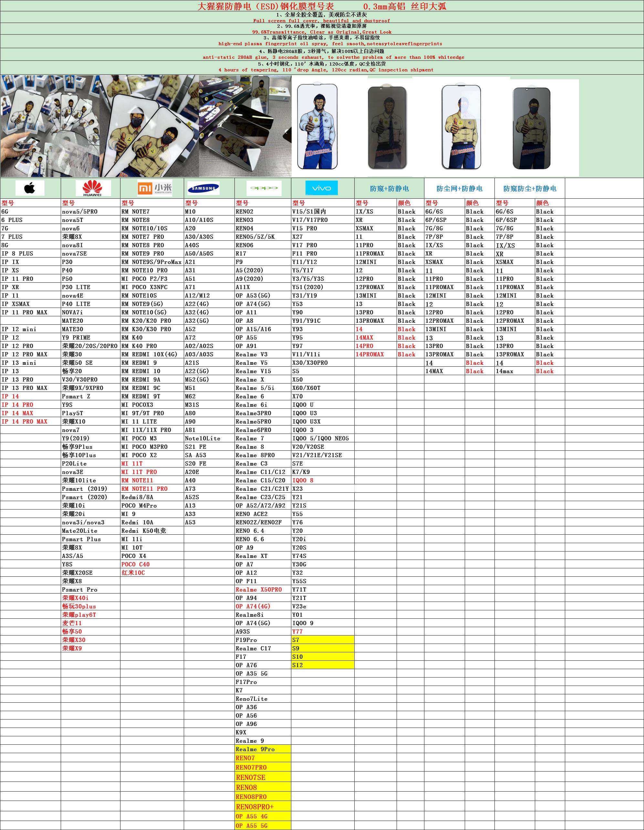Click the OPPO logo icon
The width and height of the screenshot is (644, 830).
coord(264,188)
